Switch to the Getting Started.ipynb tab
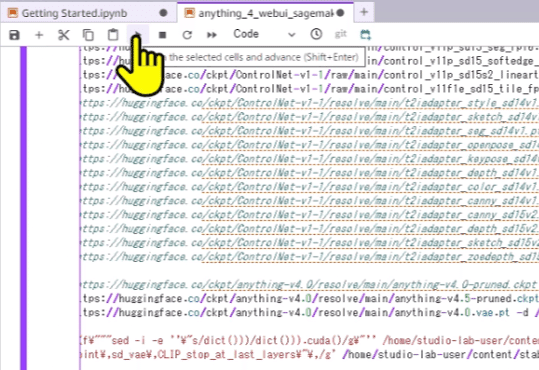This screenshot has width=539, height=370. (x=89, y=13)
